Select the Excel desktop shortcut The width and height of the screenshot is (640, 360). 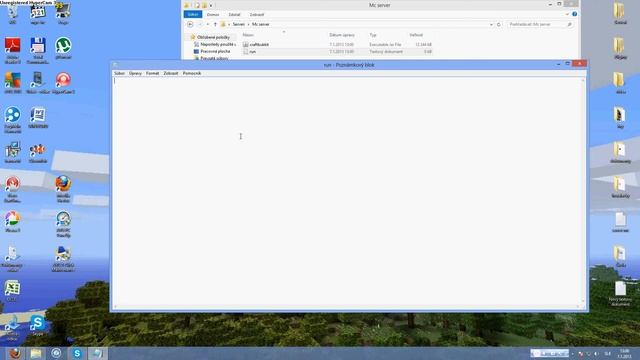pyautogui.click(x=13, y=291)
